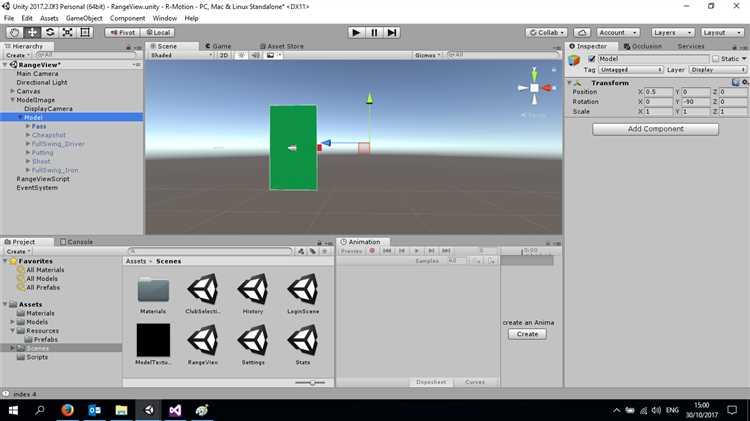Click Create animation clip button
Screen dimensions: 750x421
(527, 334)
